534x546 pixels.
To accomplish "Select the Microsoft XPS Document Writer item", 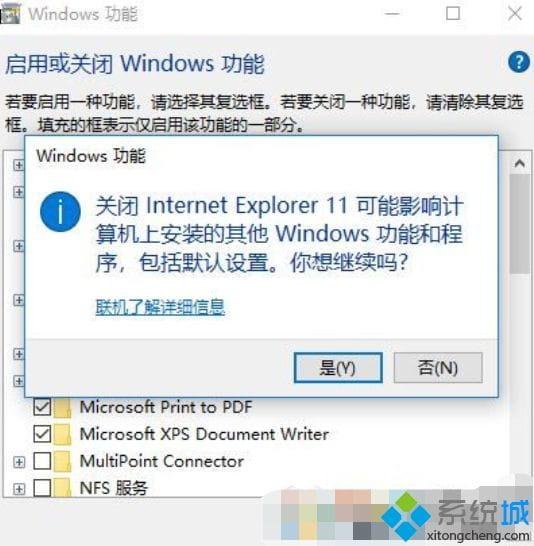I will pyautogui.click(x=204, y=434).
